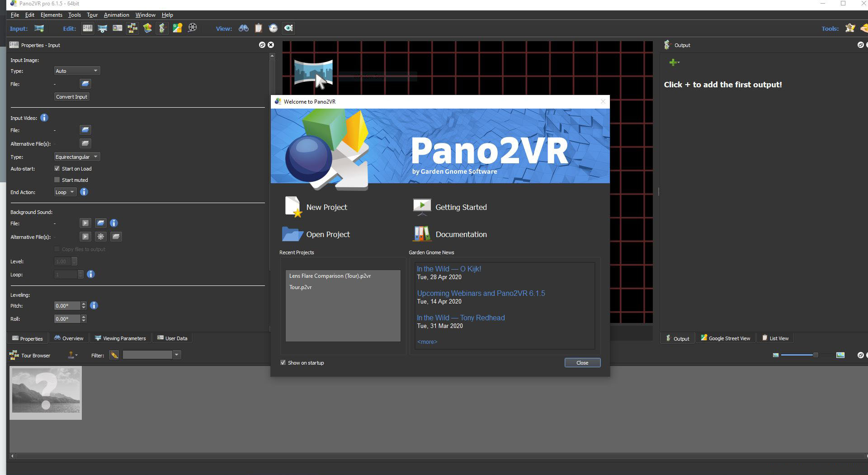Open the Getting Started link

pyautogui.click(x=450, y=207)
